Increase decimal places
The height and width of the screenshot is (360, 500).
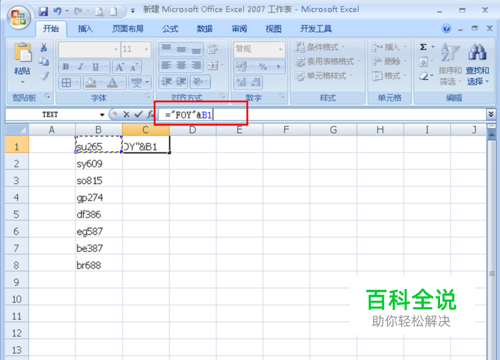pyautogui.click(x=242, y=82)
